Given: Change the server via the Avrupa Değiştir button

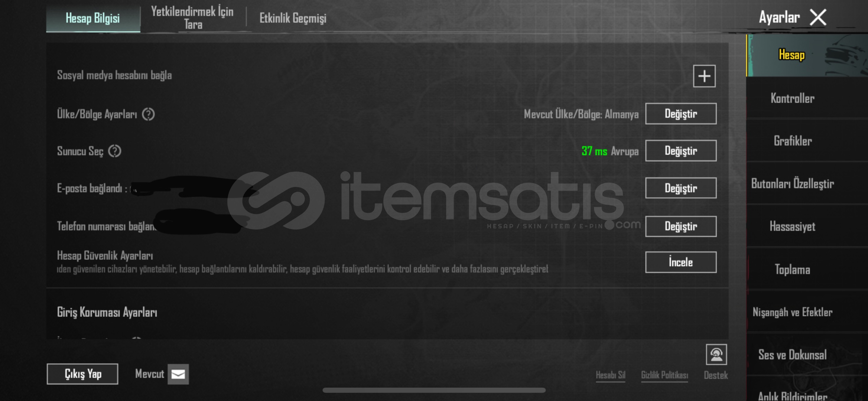Looking at the screenshot, I should pyautogui.click(x=681, y=151).
